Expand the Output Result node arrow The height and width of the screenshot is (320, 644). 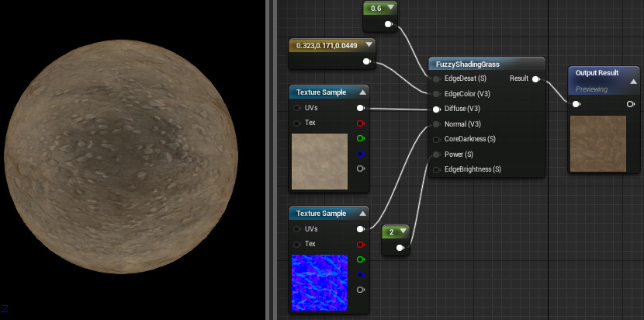tap(633, 80)
